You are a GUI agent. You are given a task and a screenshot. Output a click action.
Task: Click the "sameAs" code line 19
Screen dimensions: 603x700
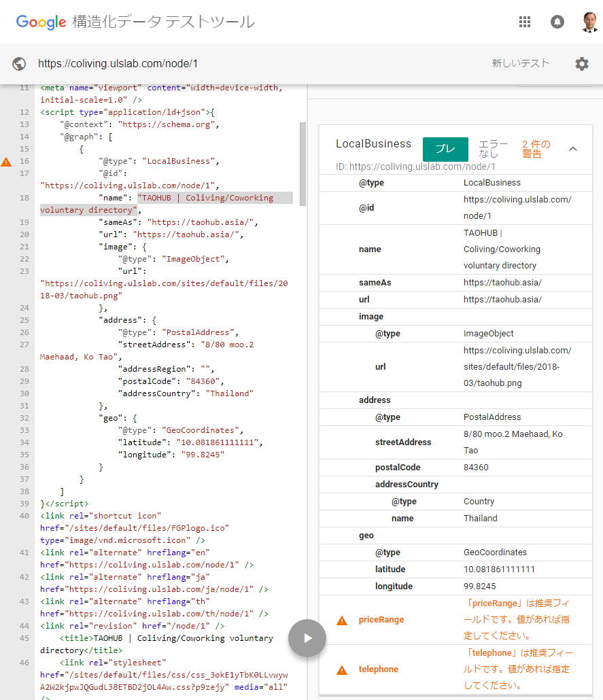coord(178,222)
